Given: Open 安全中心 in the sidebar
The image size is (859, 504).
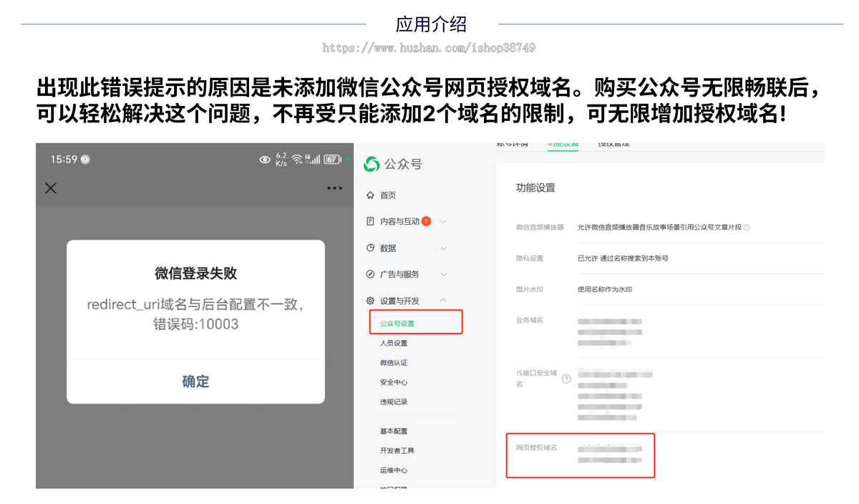Looking at the screenshot, I should pos(394,382).
